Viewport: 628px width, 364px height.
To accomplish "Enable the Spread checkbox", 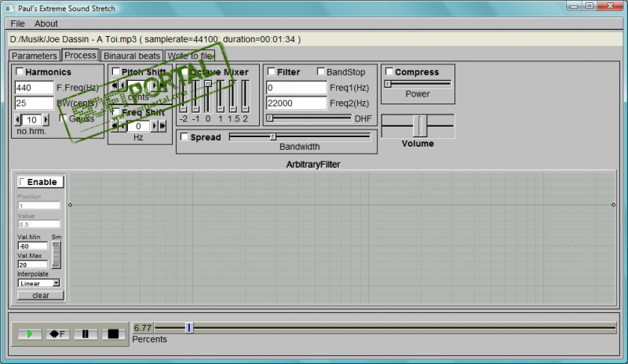I will (184, 137).
